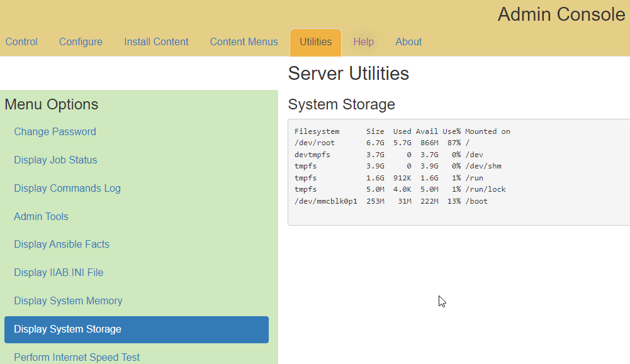Click the Mounted on header text
The image size is (630, 364).
488,131
